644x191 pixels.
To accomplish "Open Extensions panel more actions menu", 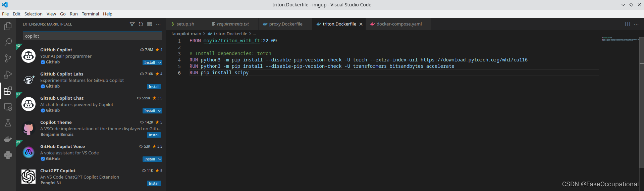I will pos(158,24).
